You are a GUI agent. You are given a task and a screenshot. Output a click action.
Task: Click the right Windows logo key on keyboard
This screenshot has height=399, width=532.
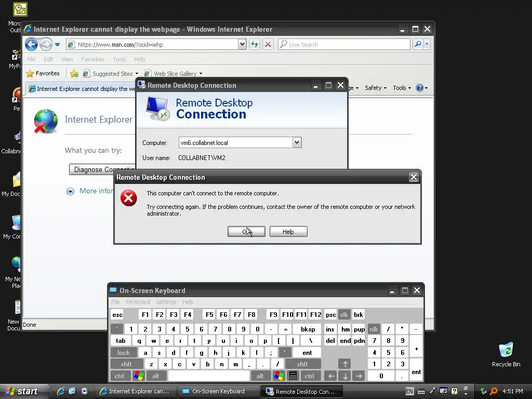[x=279, y=376]
